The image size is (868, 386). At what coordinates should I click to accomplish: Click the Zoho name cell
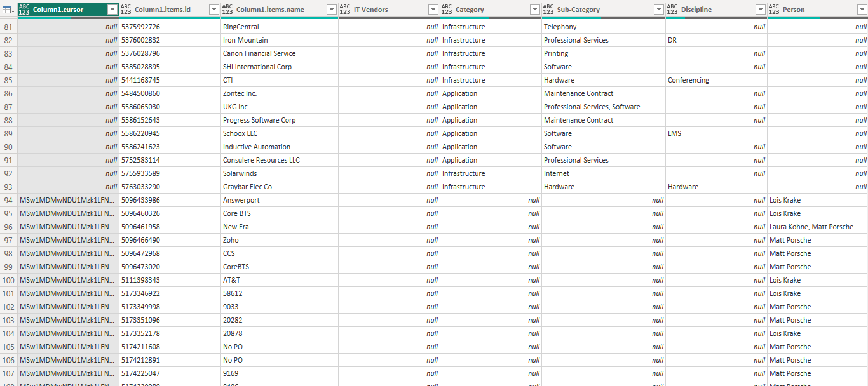[280, 240]
